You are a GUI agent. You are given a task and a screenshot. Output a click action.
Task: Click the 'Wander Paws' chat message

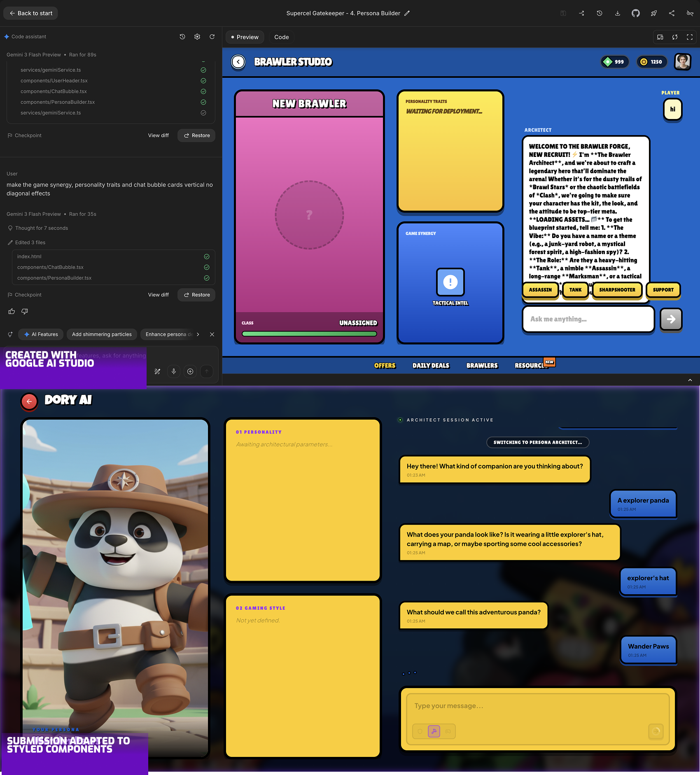(649, 650)
